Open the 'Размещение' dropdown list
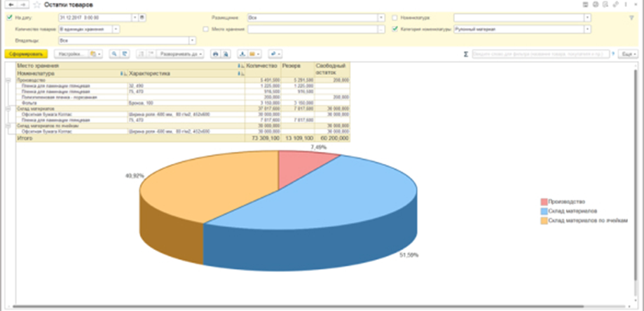The height and width of the screenshot is (311, 644). click(381, 17)
